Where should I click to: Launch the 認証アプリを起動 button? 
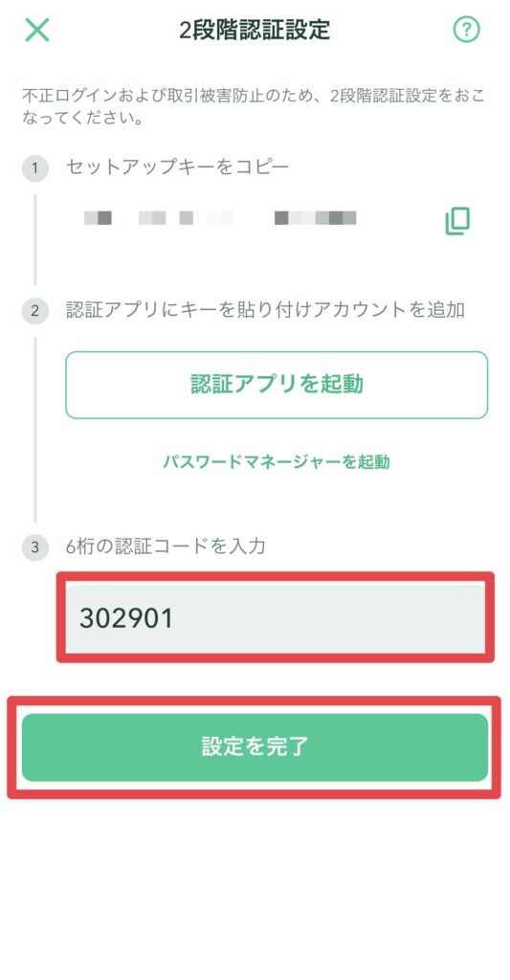point(277,385)
